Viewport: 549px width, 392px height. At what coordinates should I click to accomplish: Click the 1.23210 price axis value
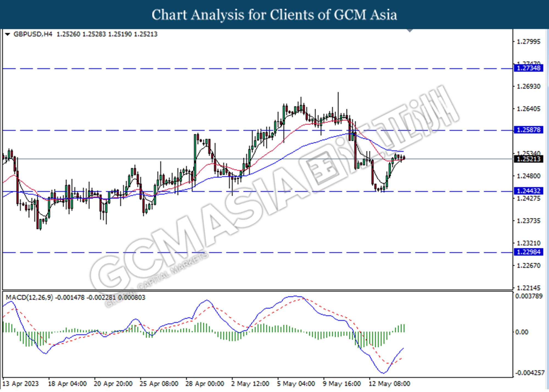(x=528, y=243)
